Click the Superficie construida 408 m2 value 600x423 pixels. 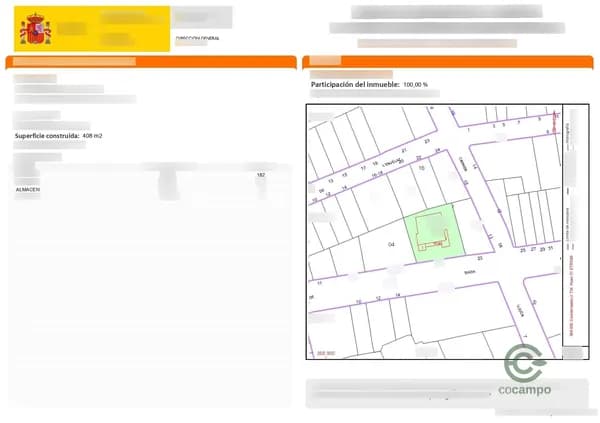(x=93, y=135)
